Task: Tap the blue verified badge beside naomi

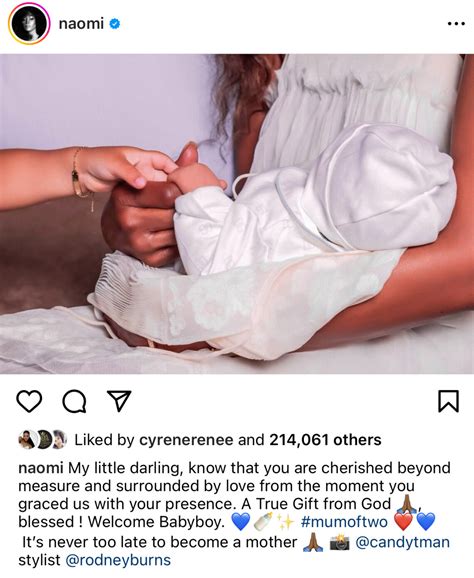Action: (115, 24)
